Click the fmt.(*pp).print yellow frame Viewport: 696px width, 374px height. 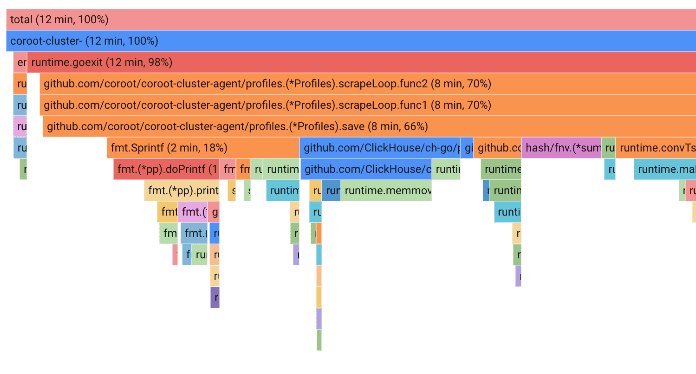(x=182, y=190)
